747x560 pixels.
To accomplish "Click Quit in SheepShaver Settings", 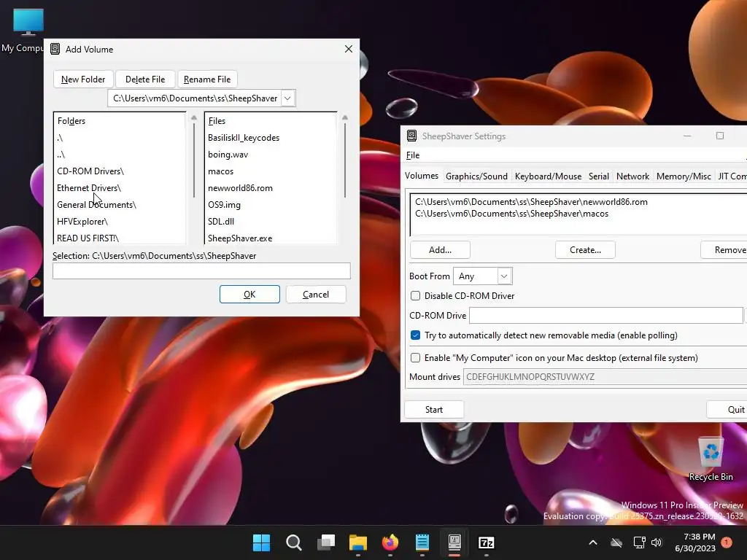I will [x=727, y=410].
